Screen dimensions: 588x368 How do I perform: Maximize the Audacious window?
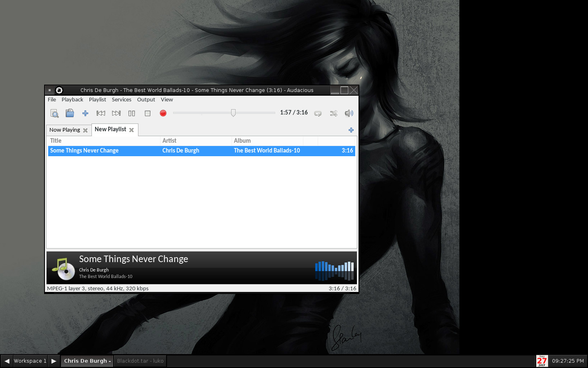(344, 90)
